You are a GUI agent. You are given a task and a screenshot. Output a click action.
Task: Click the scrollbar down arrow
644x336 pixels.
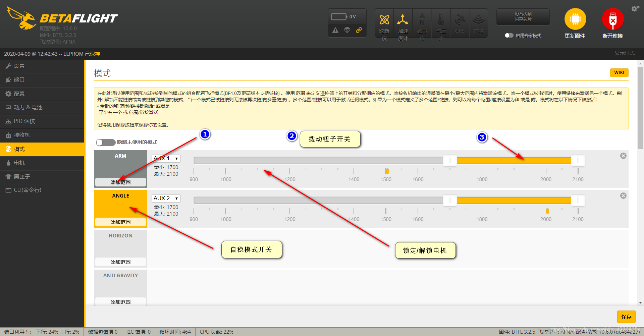(640, 302)
